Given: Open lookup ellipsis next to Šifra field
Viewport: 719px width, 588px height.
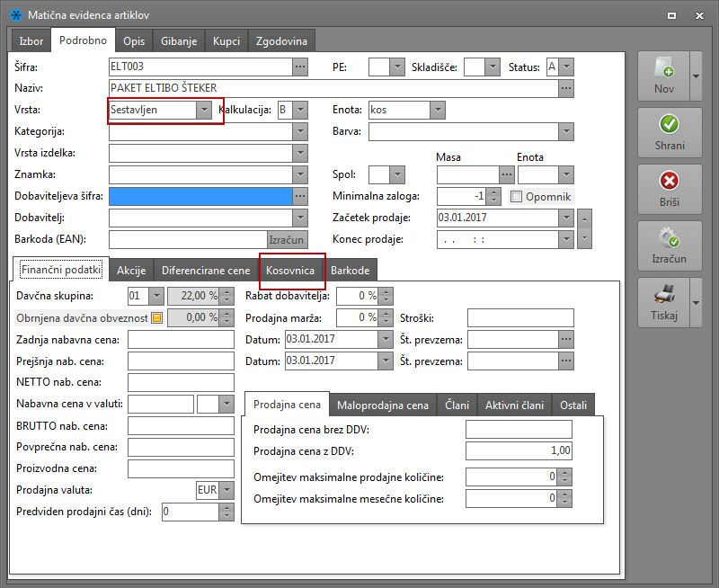Looking at the screenshot, I should tap(300, 67).
